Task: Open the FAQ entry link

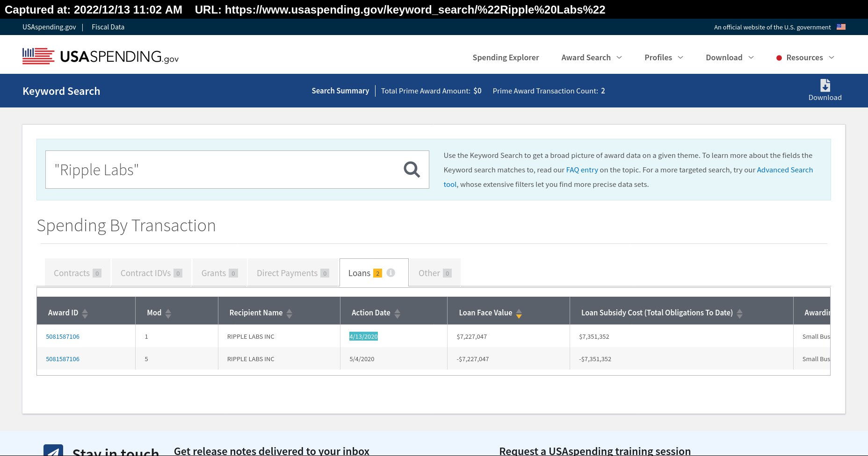Action: (582, 170)
